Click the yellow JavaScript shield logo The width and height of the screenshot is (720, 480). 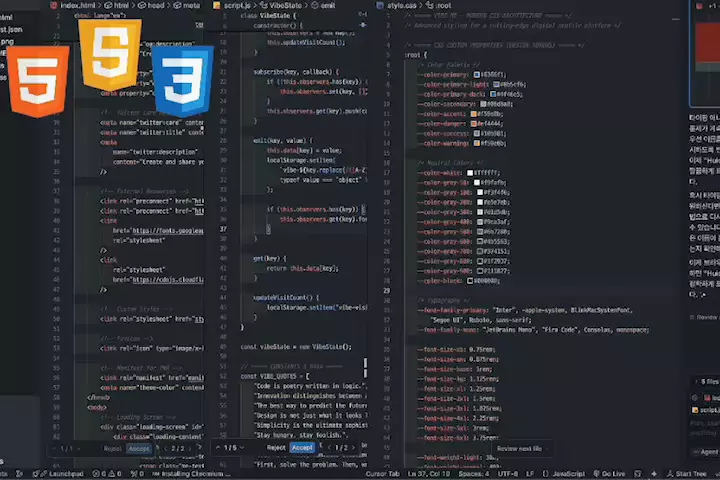click(110, 55)
